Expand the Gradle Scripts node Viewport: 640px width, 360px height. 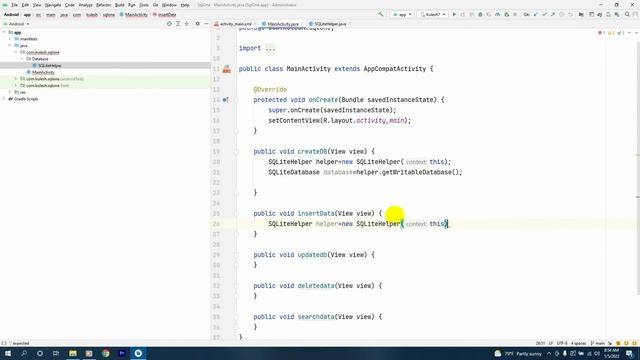click(4, 99)
